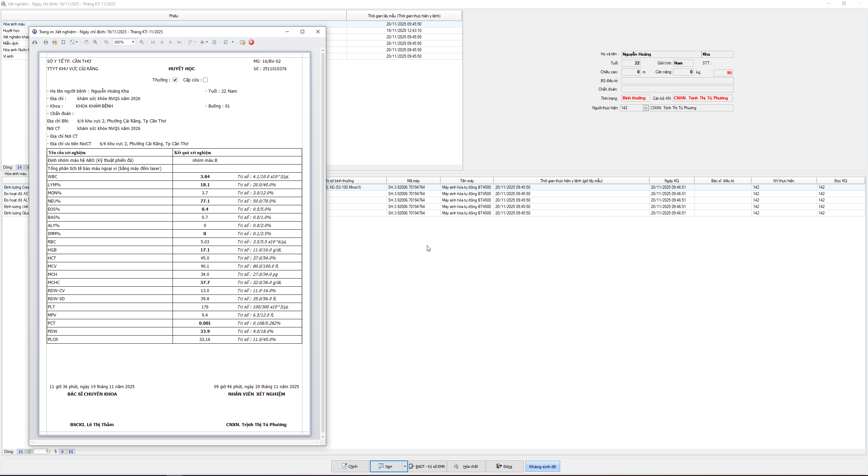Viewport: 868px width, 476px height.
Task: Select Hóa sinh máu row in Phiếu list
Action: 14,24
